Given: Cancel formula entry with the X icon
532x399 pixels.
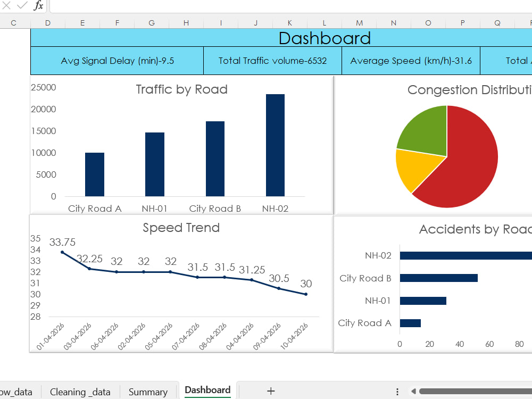Looking at the screenshot, I should point(6,5).
